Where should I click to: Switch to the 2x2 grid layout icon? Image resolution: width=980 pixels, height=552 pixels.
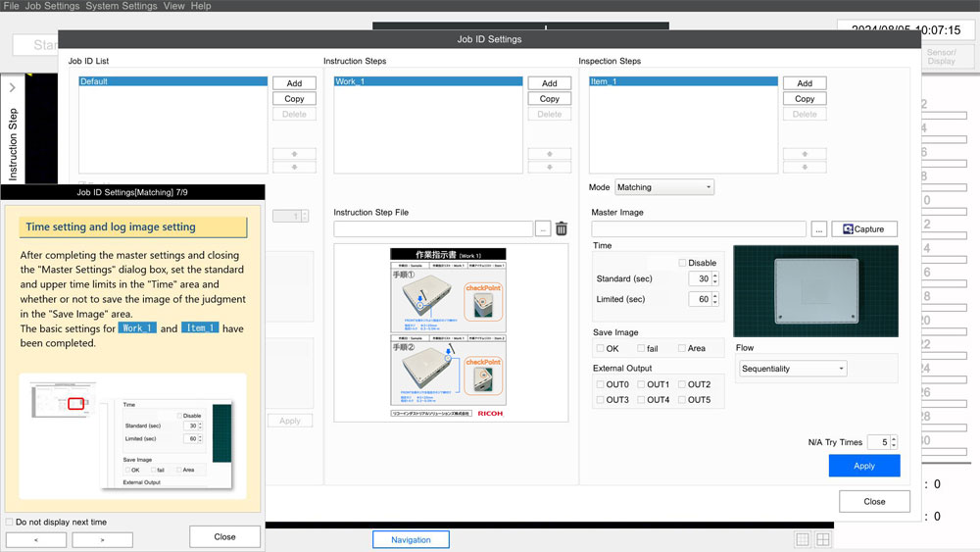823,539
